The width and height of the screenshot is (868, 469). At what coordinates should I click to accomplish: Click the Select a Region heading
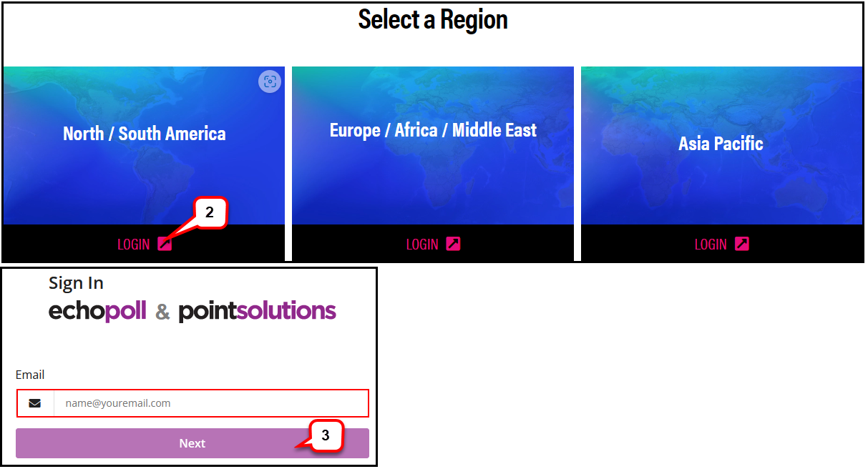click(433, 19)
